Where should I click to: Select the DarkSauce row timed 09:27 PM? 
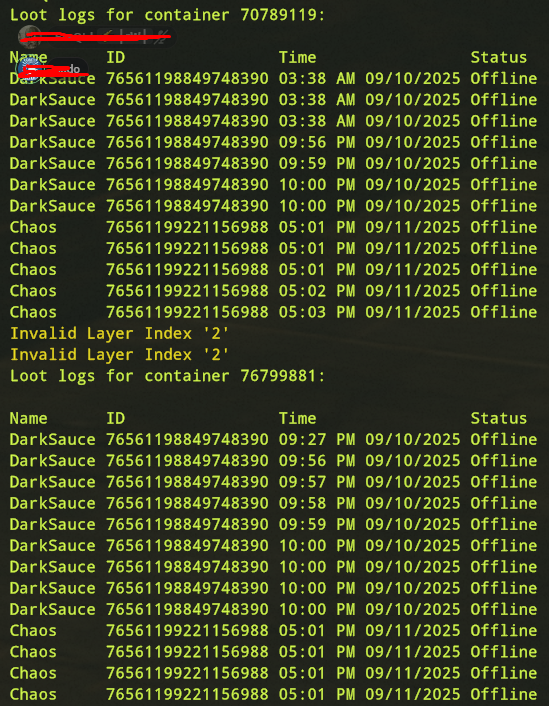[273, 439]
